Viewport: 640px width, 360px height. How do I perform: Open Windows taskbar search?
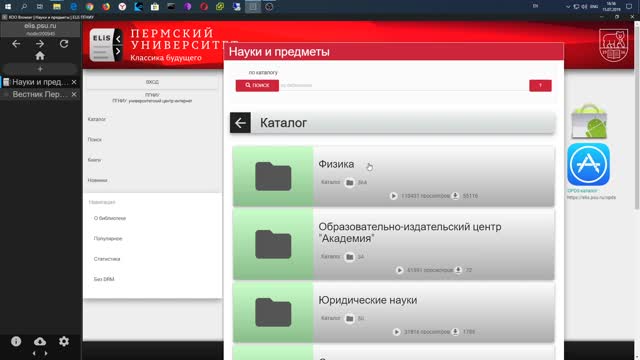coord(24,7)
